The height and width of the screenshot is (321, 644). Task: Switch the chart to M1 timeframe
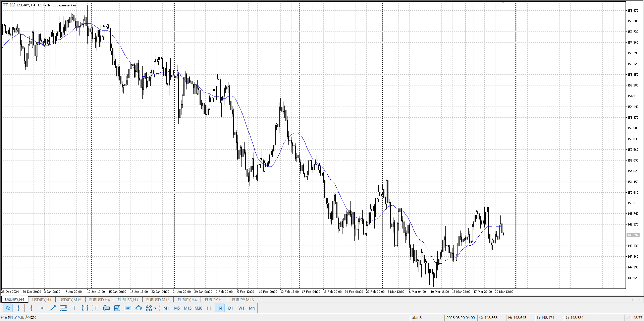click(166, 308)
